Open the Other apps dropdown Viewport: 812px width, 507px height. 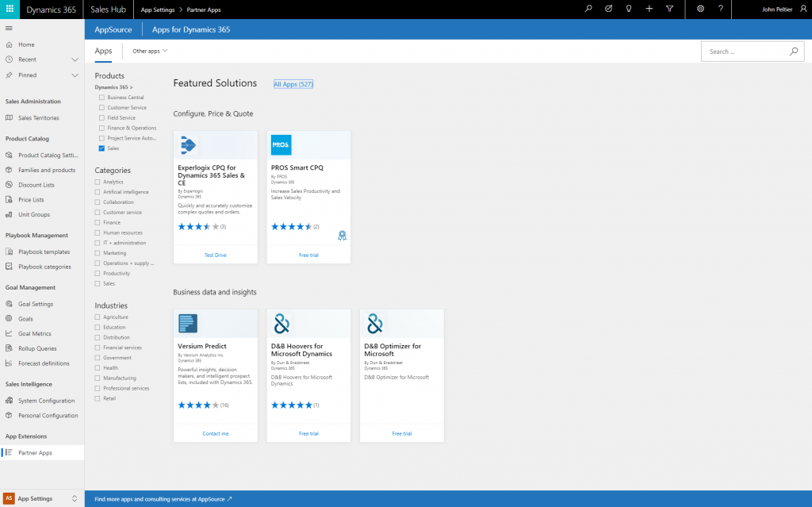(147, 50)
